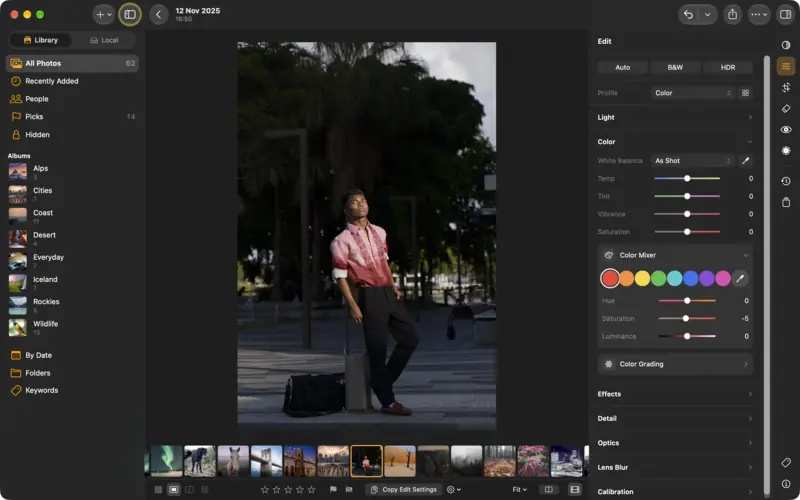
Task: Open the Masking circle tool
Action: (786, 151)
